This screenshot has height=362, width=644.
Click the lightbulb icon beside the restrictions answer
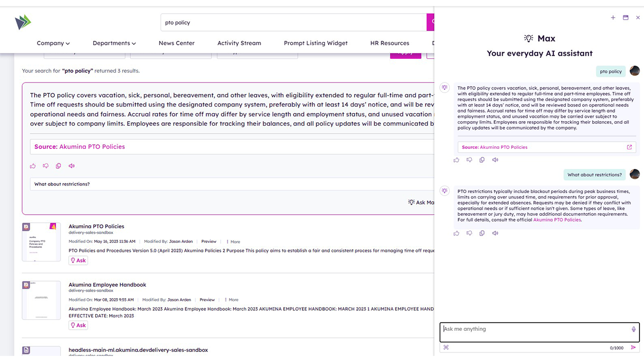pos(445,191)
